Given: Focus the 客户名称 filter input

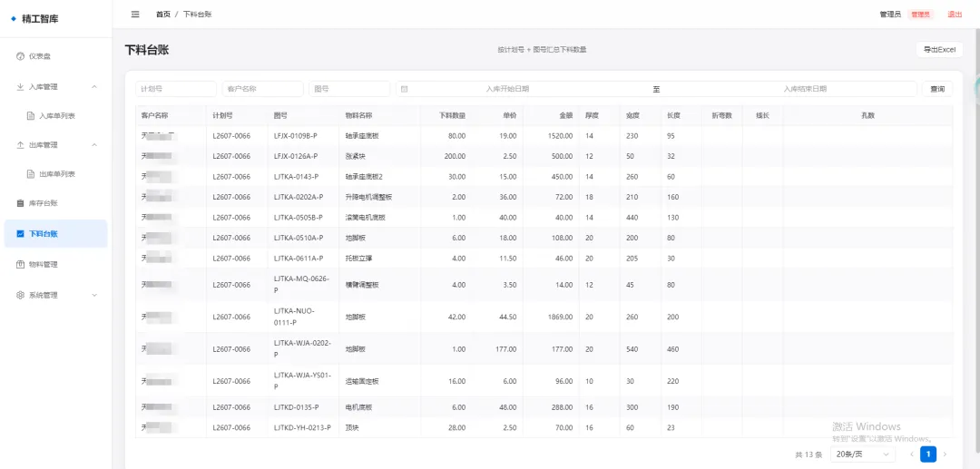Looking at the screenshot, I should [262, 89].
